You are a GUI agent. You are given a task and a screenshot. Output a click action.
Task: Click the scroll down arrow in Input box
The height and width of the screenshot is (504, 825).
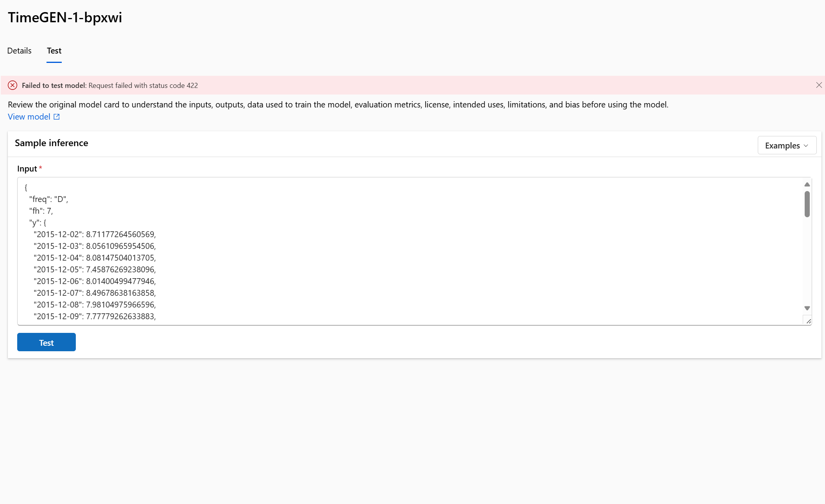807,308
